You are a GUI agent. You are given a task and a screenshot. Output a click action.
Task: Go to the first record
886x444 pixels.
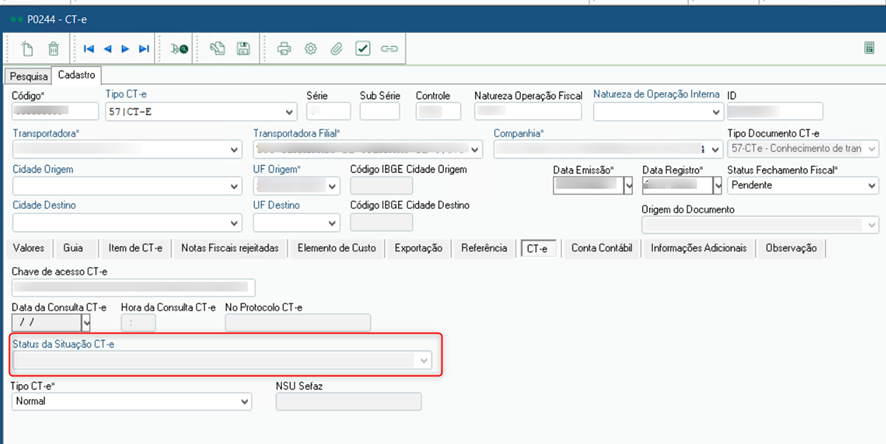click(89, 49)
